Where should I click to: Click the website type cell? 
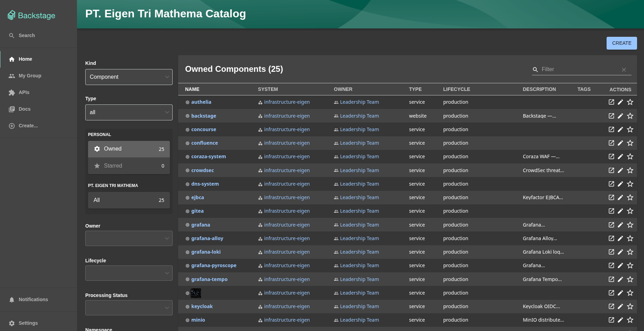pos(418,116)
